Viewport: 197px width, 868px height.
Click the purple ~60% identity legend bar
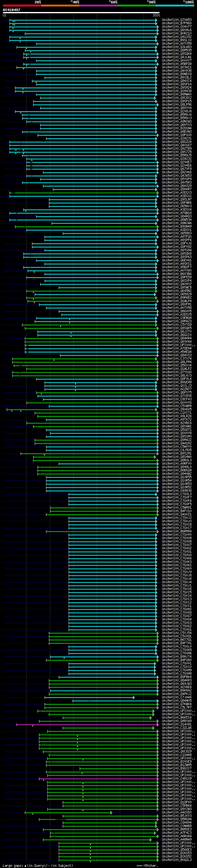pos(98,6)
